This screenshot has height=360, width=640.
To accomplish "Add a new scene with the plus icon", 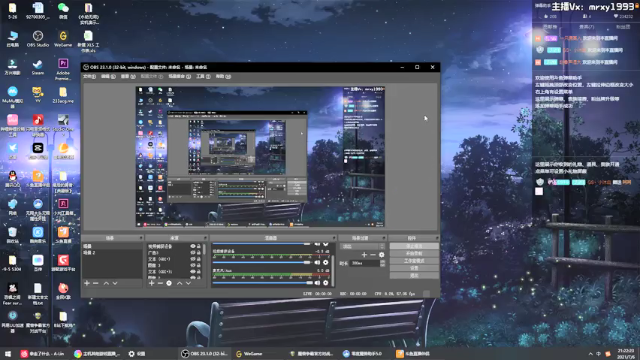I will click(87, 283).
